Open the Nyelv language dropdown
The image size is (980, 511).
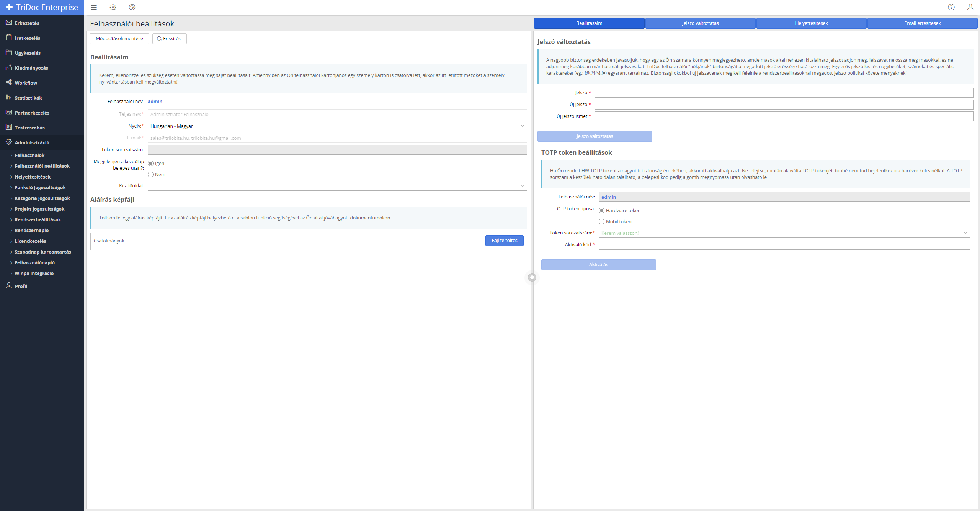click(337, 126)
